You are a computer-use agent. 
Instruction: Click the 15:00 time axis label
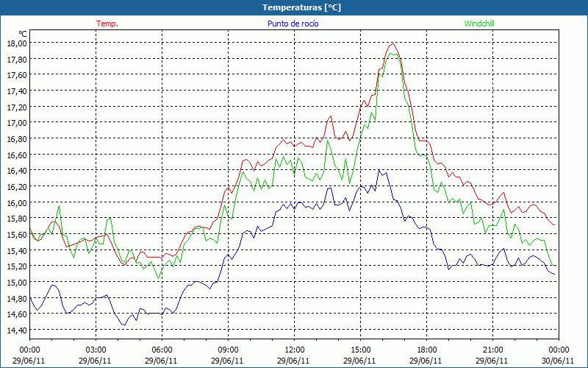pyautogui.click(x=360, y=350)
